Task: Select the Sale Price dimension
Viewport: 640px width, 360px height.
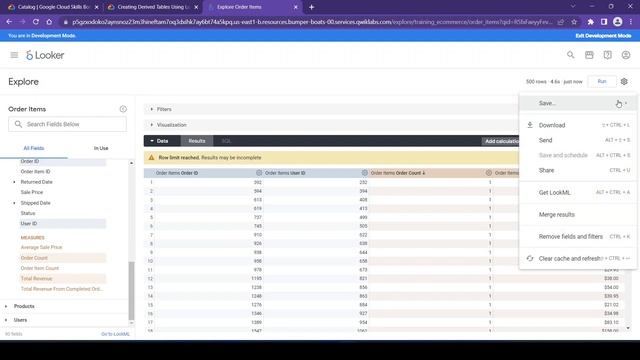Action: click(32, 192)
